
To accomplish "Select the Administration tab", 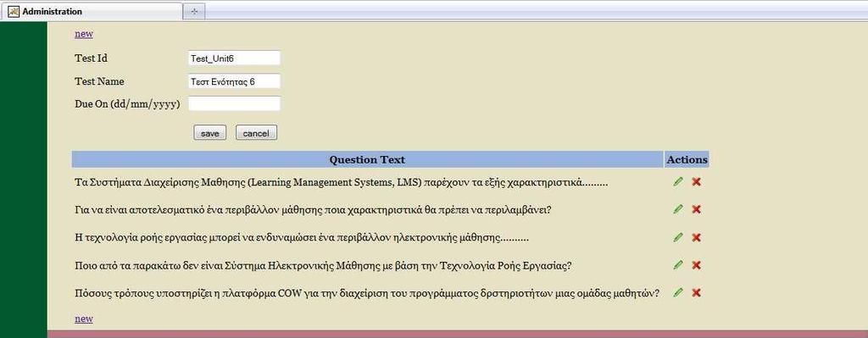I will (x=92, y=11).
